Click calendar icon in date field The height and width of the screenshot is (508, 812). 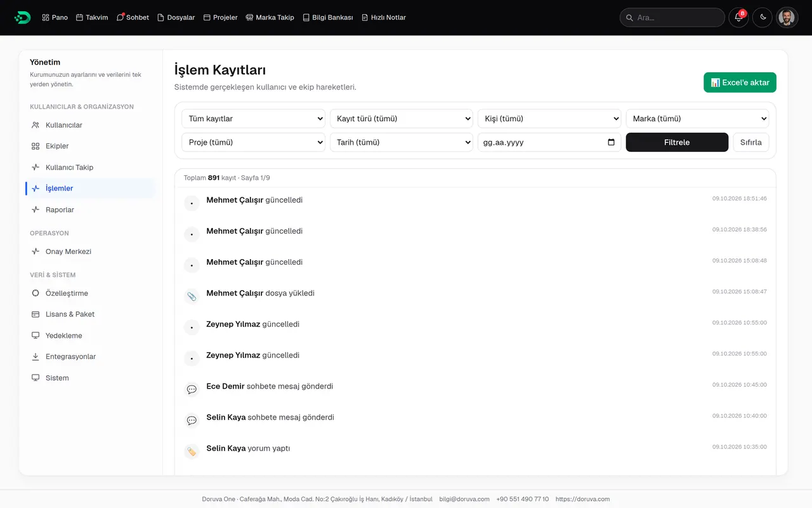[611, 142]
